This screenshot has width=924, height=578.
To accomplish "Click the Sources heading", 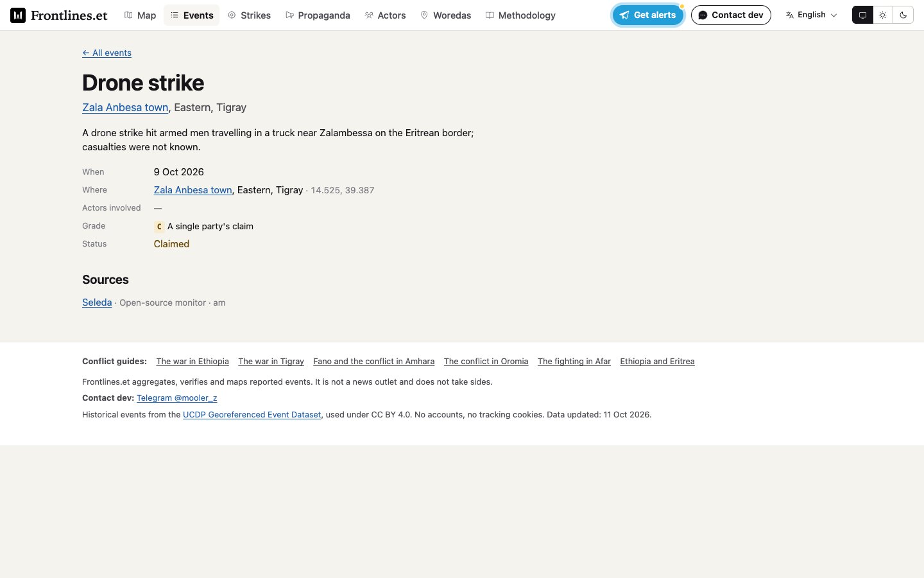I will click(x=105, y=280).
